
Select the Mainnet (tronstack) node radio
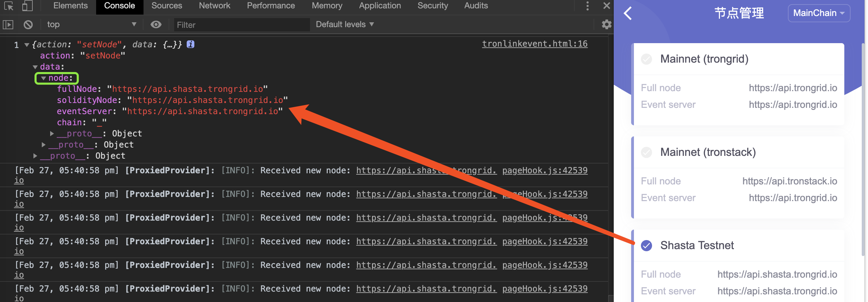click(x=646, y=152)
